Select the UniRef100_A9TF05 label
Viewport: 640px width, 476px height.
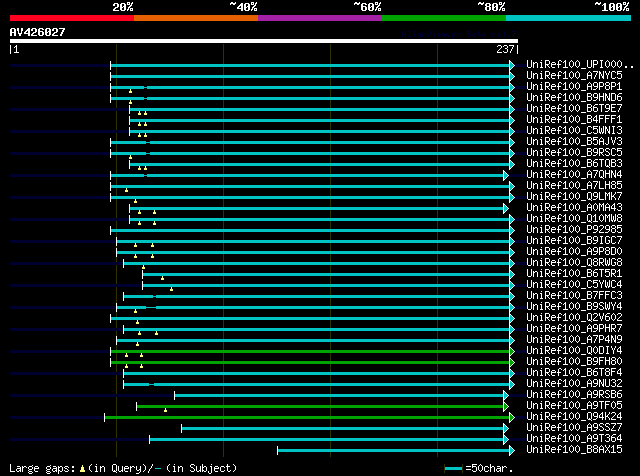coord(574,406)
